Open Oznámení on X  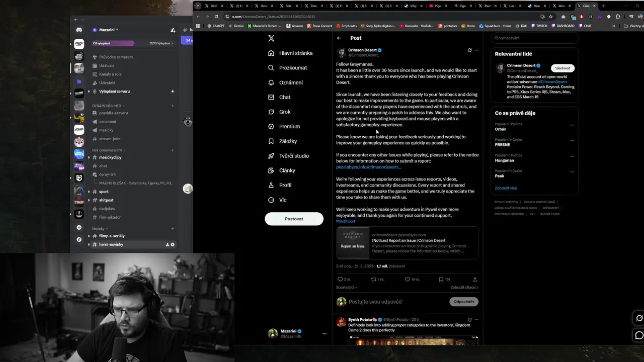(x=285, y=82)
